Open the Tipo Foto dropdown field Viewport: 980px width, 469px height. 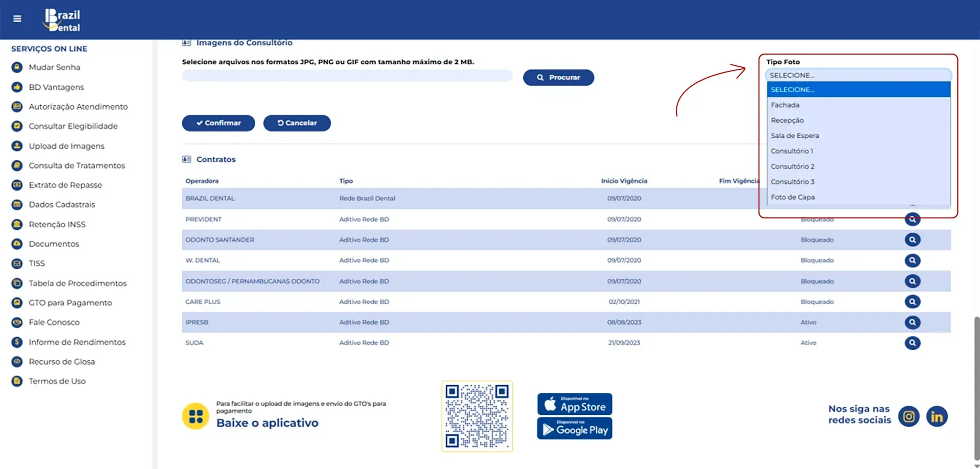pos(858,75)
